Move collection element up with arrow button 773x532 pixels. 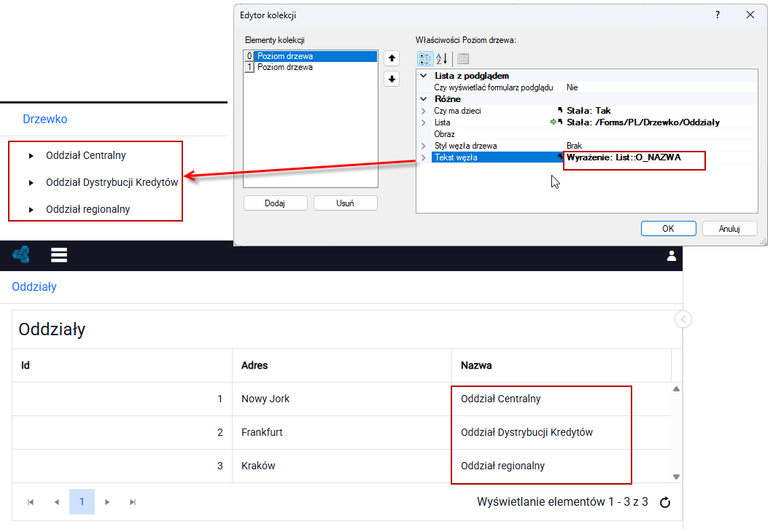392,58
